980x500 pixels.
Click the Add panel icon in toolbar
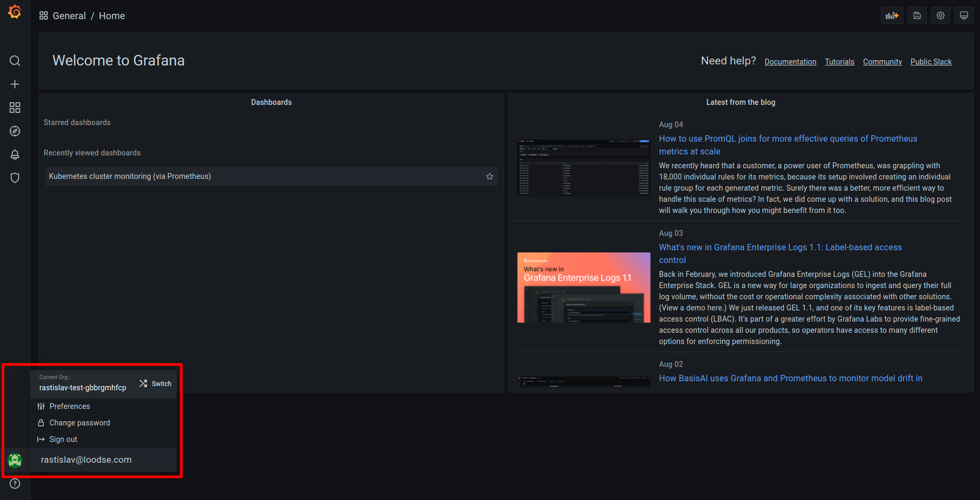point(892,15)
